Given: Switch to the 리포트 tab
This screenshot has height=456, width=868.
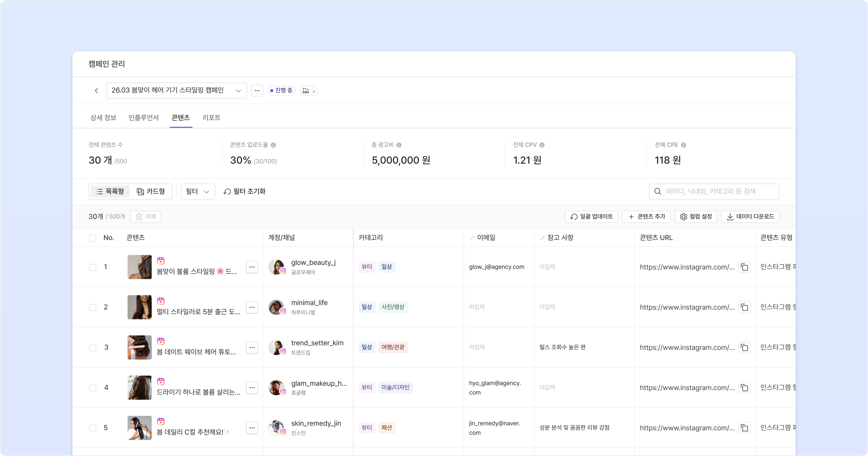Looking at the screenshot, I should tap(211, 118).
